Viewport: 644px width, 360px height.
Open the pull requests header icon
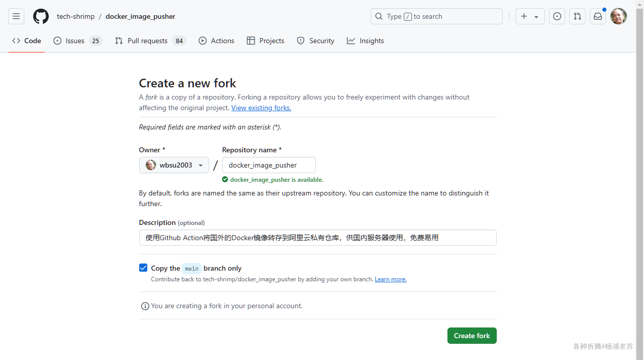coord(577,16)
